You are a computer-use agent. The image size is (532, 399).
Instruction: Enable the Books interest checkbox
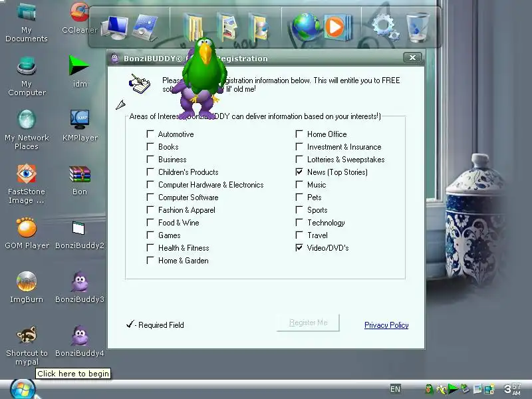[150, 146]
